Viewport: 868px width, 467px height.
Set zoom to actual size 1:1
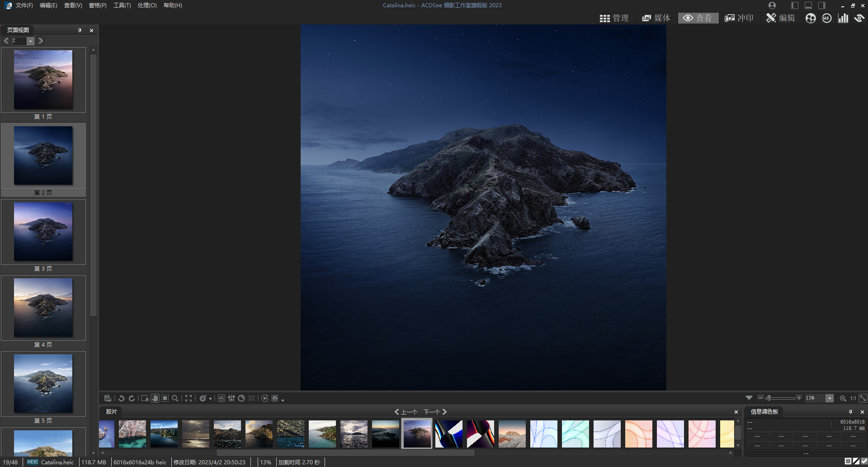(x=853, y=398)
